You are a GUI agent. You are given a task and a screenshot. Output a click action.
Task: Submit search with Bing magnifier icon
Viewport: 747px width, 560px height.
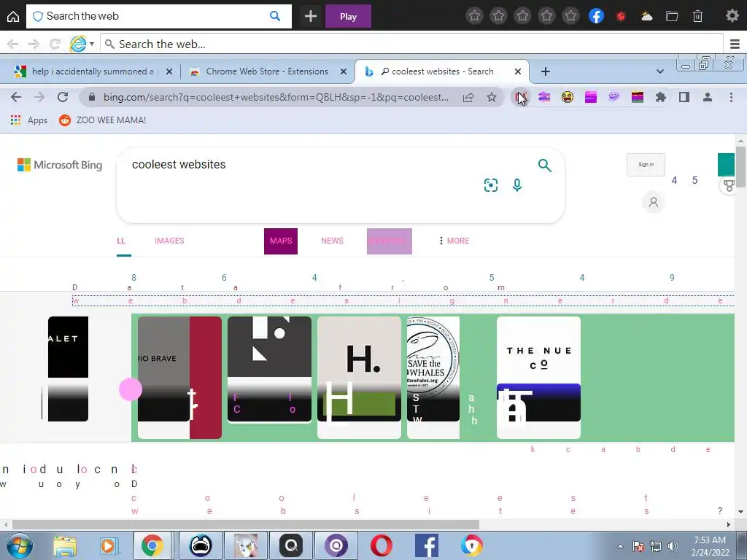click(544, 166)
